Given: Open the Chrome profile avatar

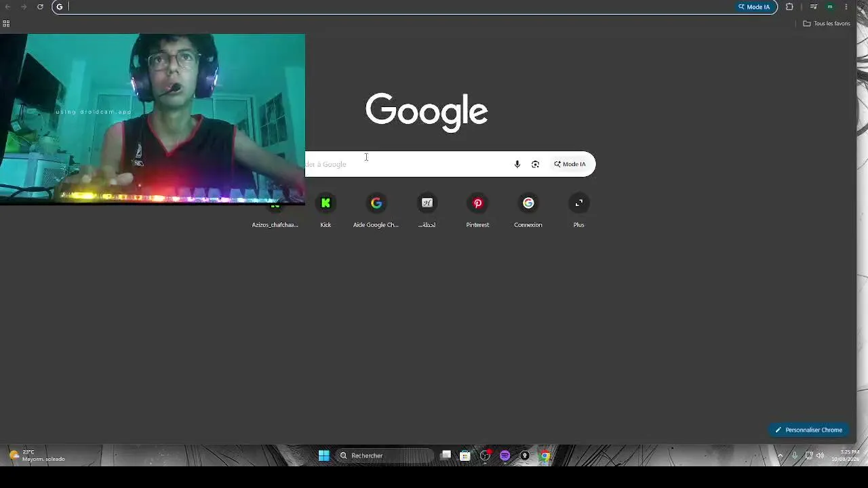Looking at the screenshot, I should point(830,7).
